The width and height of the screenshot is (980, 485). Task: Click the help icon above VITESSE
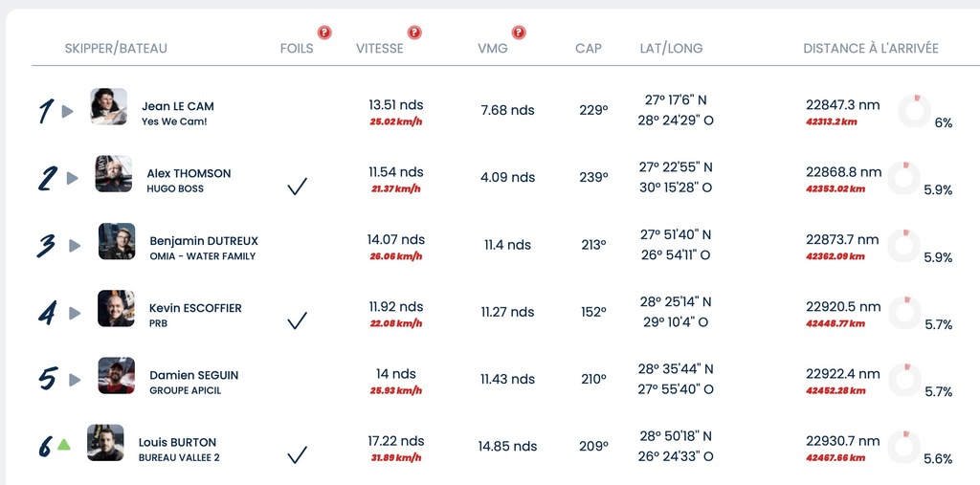(x=414, y=33)
